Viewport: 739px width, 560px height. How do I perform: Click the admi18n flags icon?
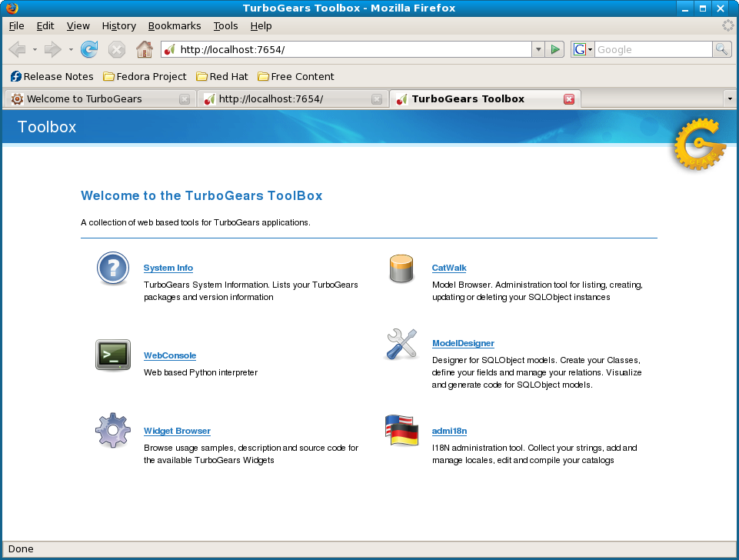401,430
